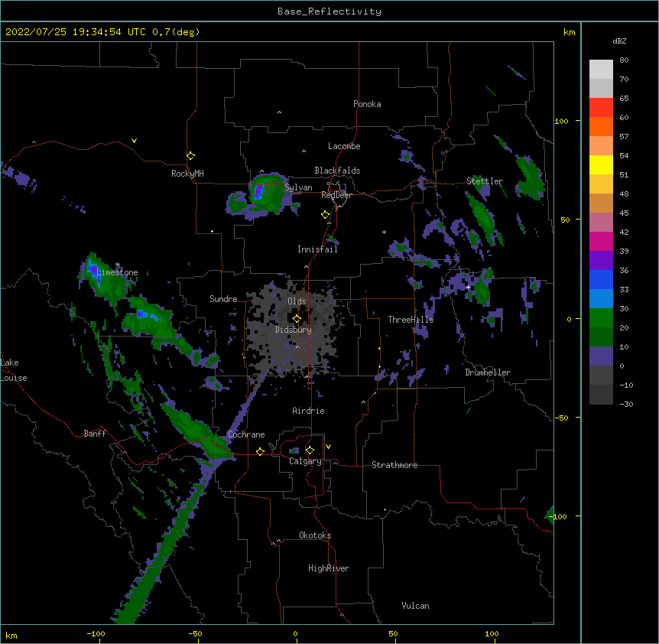659x644 pixels.
Task: Click the Lacombe city label
Action: tap(344, 146)
